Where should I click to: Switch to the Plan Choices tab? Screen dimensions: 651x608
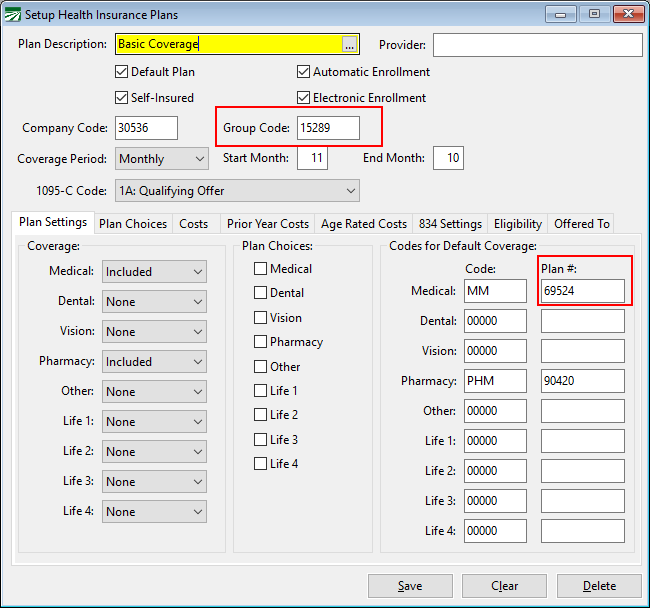[x=133, y=224]
